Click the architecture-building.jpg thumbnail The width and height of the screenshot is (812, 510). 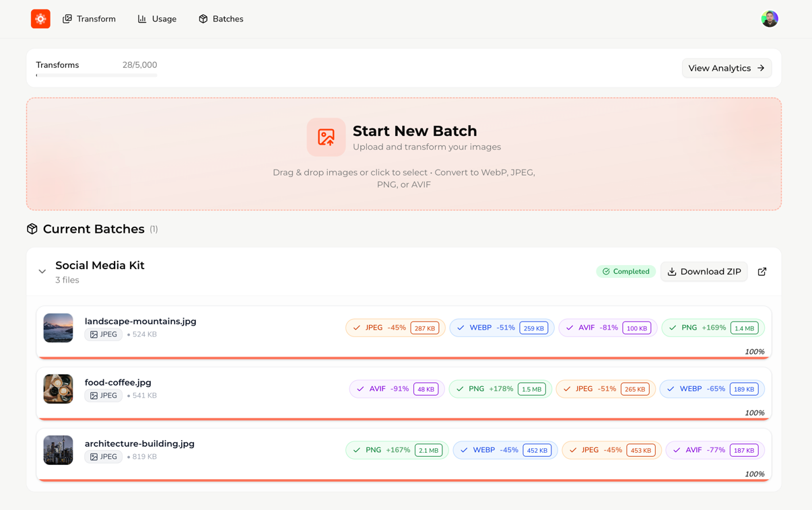pos(59,450)
